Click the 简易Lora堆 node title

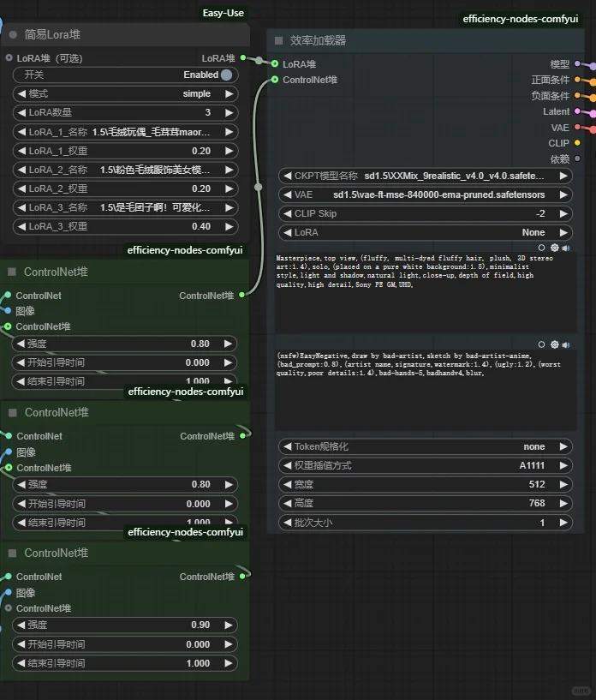click(52, 34)
